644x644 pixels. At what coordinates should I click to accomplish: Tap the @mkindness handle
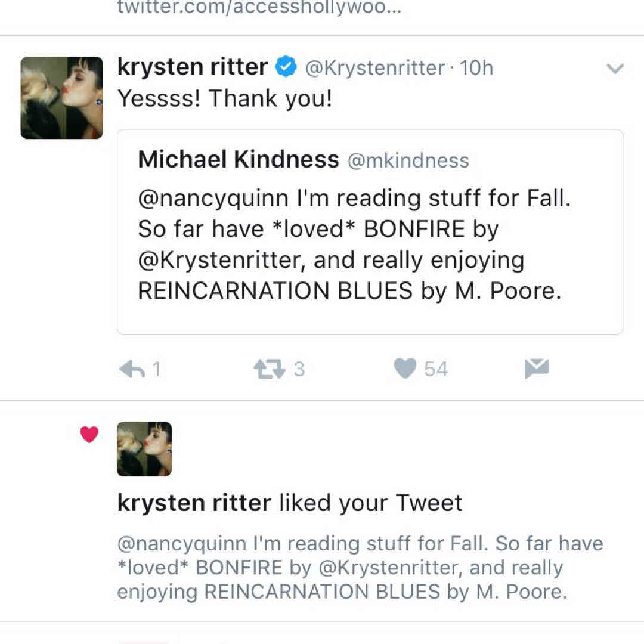408,160
